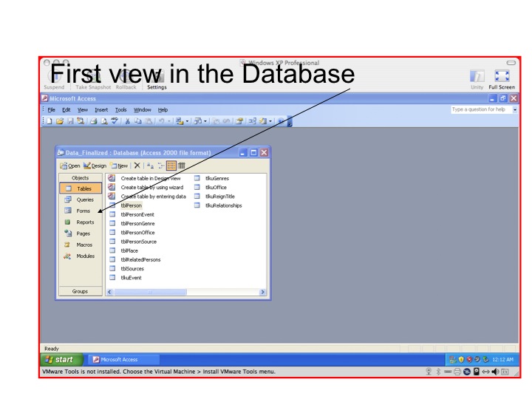Image resolution: width=532 pixels, height=399 pixels.
Task: Open the View menu
Action: [83, 110]
